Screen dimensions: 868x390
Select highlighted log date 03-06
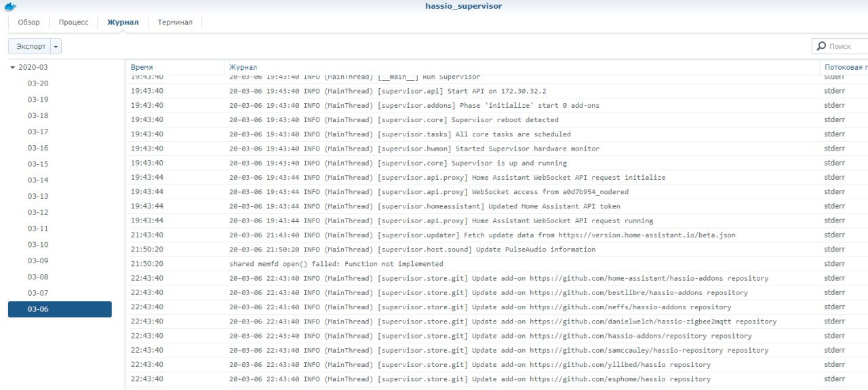pyautogui.click(x=60, y=309)
